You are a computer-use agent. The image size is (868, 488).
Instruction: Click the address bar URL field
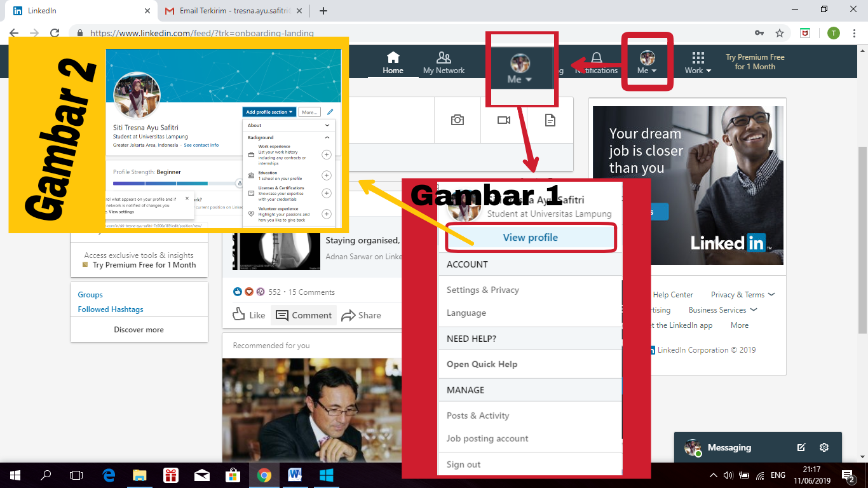click(407, 33)
